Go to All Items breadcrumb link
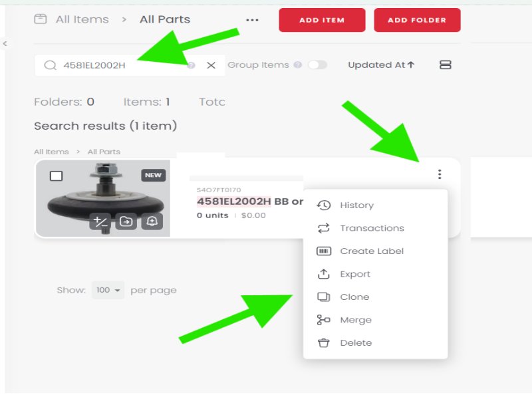This screenshot has height=407, width=532. point(81,20)
